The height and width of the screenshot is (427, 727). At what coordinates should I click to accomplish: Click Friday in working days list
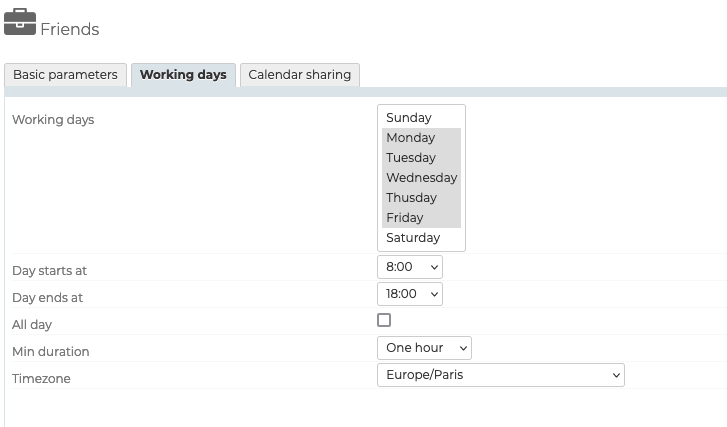click(405, 218)
